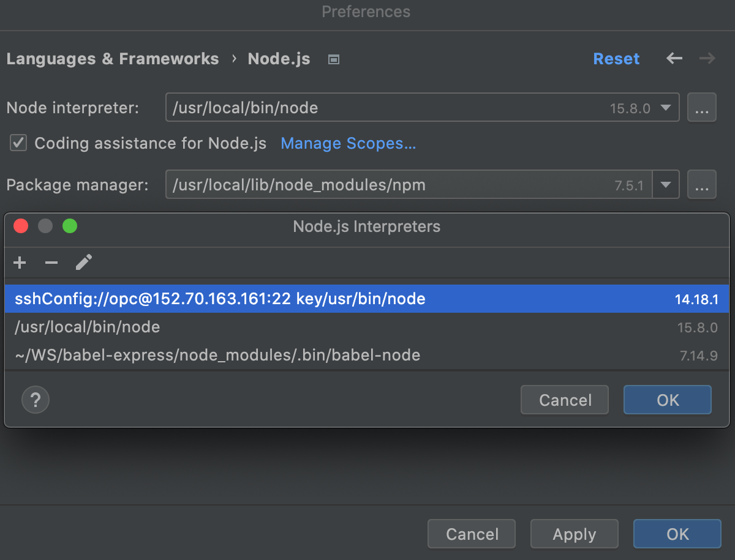Viewport: 735px width, 560px height.
Task: Remove the selected interpreter
Action: tap(51, 263)
